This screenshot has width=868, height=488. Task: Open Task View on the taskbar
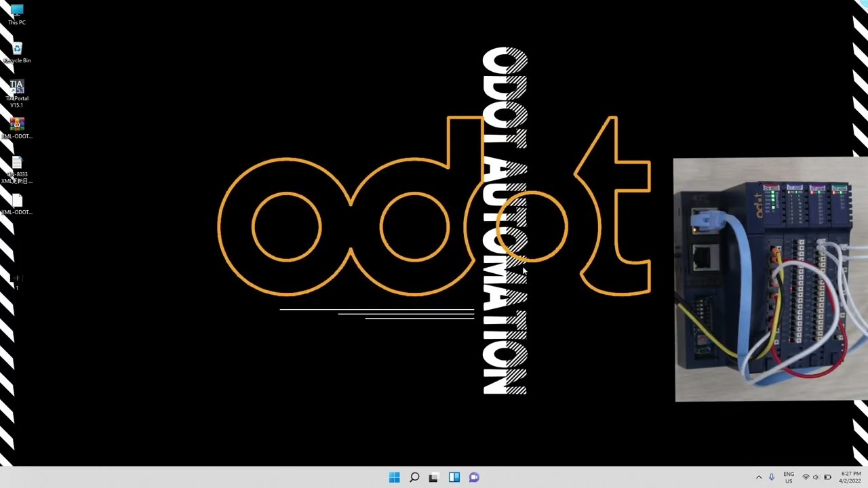(434, 477)
